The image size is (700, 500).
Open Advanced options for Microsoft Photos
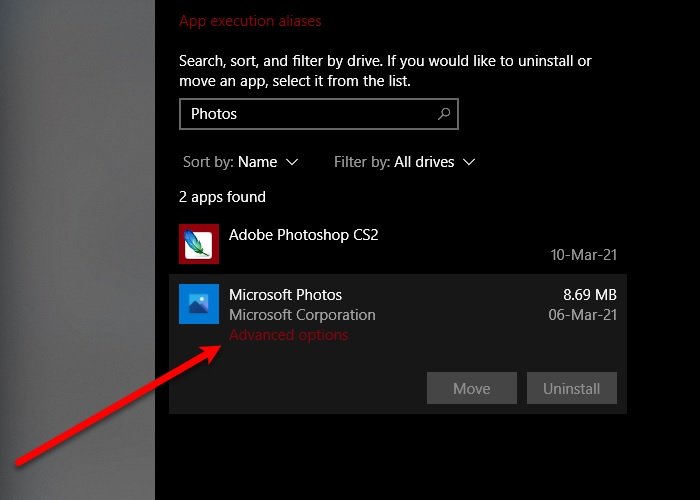click(288, 335)
